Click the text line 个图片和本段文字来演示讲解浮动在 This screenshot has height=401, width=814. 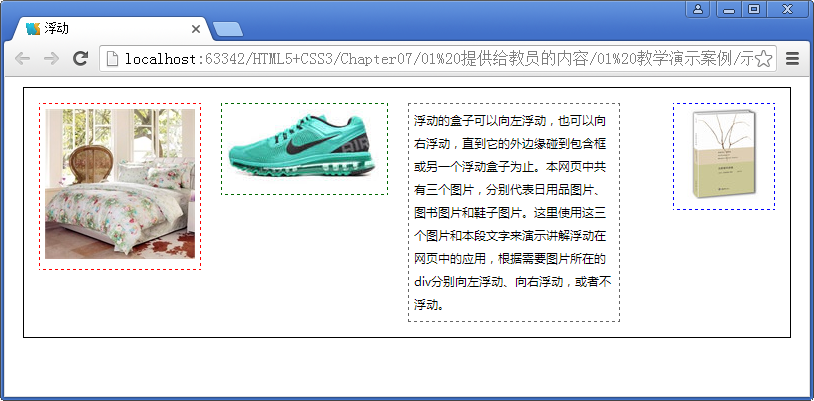point(510,235)
